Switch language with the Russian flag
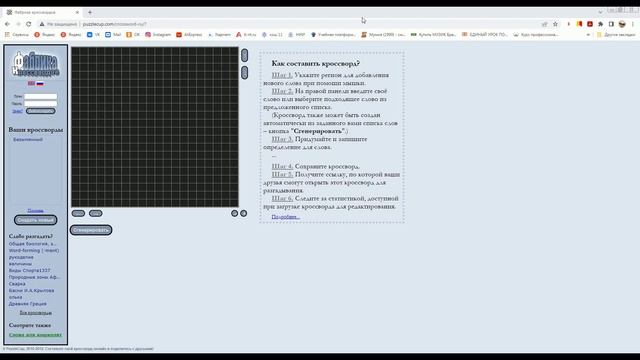 point(40,83)
